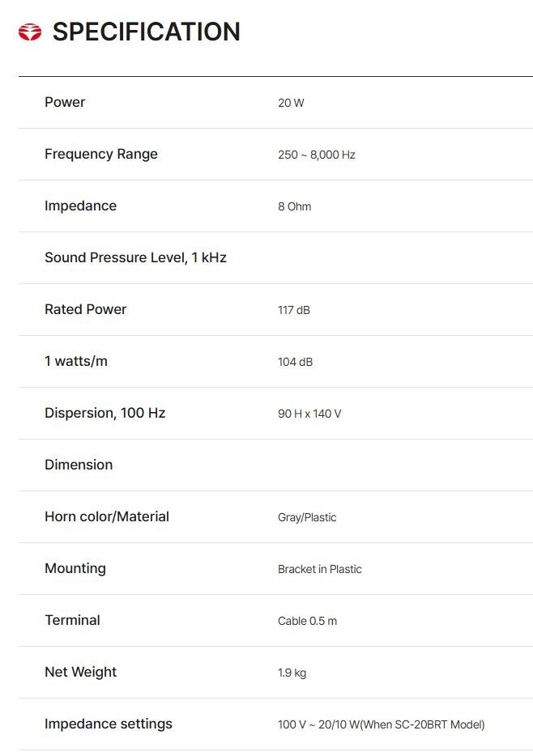
Task: Click the 117 dB value
Action: pos(294,310)
